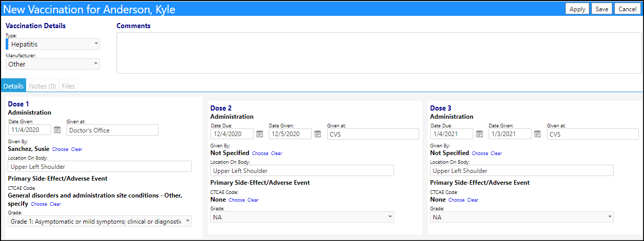Click the Save button

coord(602,9)
